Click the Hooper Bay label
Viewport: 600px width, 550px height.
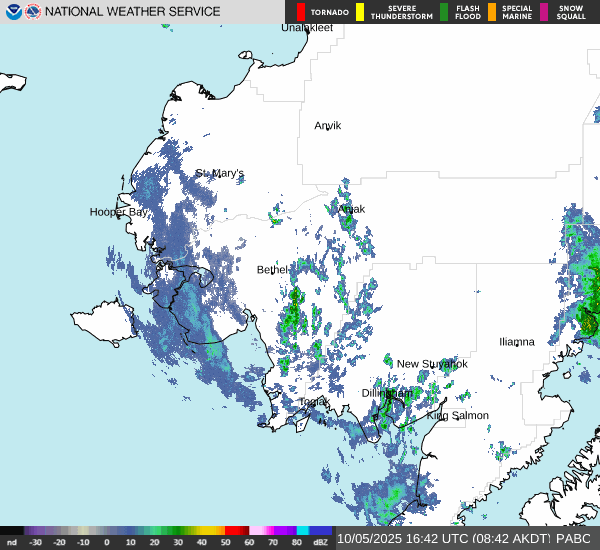coord(119,212)
